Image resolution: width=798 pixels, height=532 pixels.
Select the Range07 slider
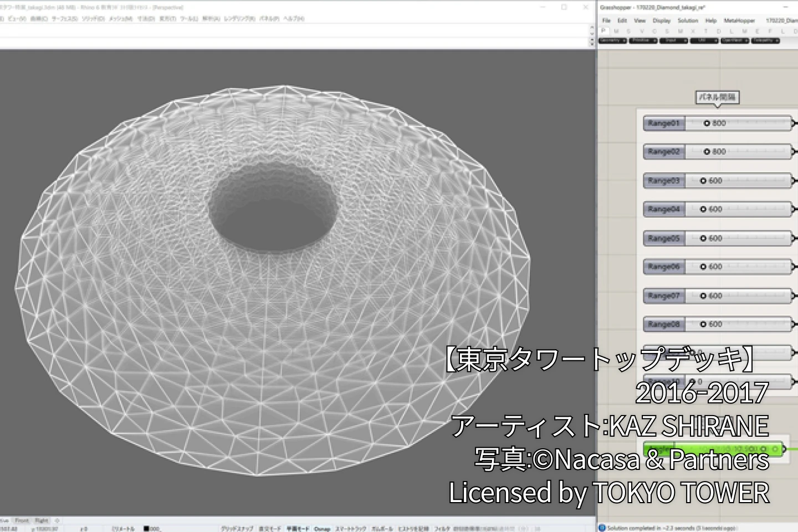(x=718, y=296)
